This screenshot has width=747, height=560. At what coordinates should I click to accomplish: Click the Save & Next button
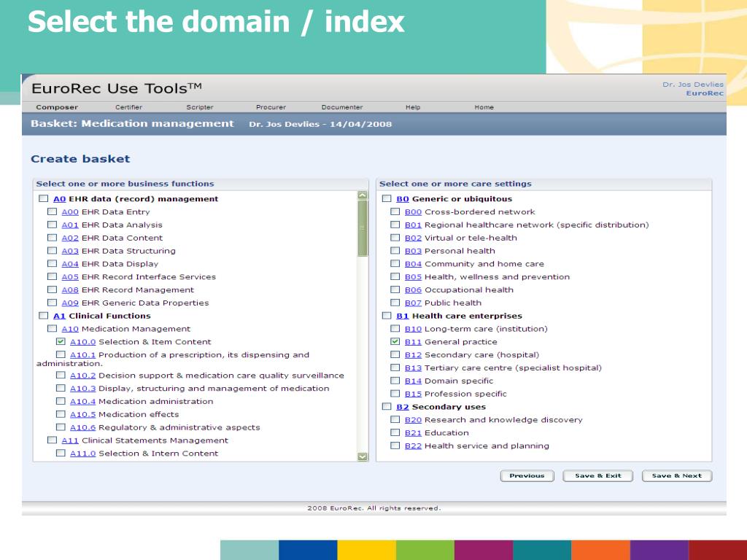pyautogui.click(x=677, y=475)
